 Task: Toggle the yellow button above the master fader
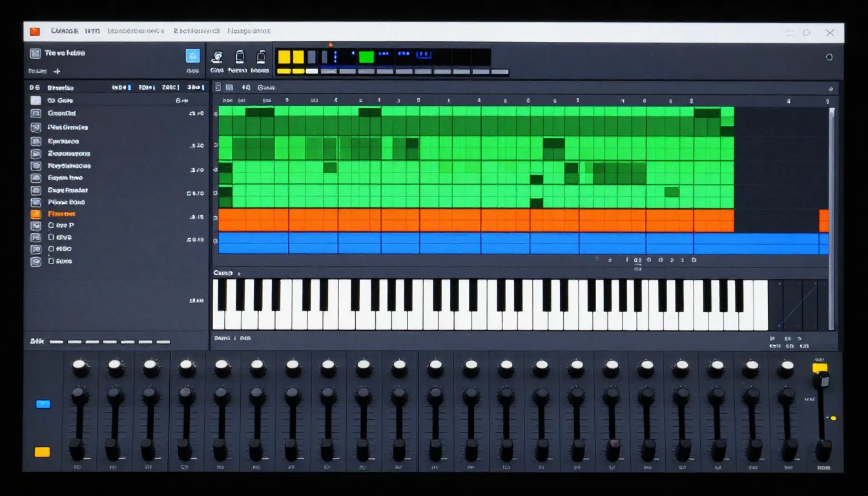820,368
